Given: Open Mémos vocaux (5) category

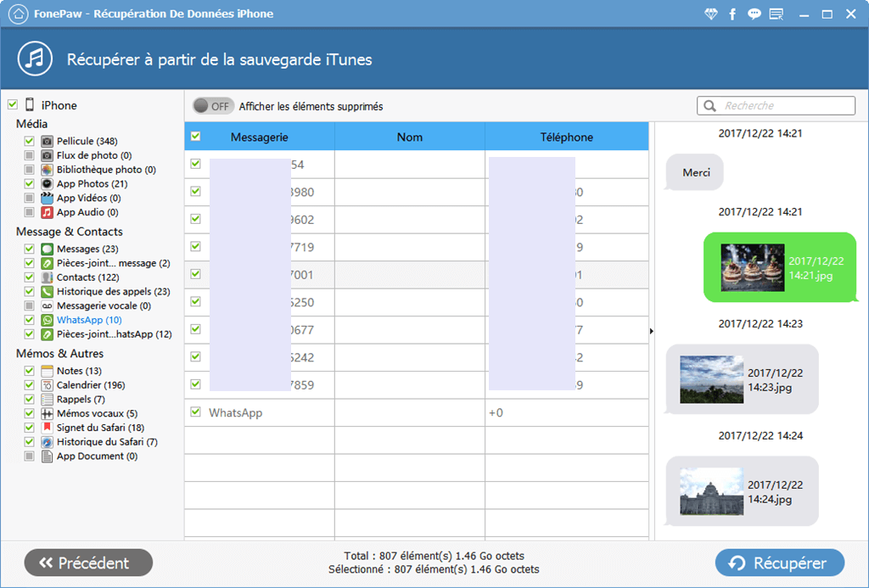Looking at the screenshot, I should pos(97,413).
